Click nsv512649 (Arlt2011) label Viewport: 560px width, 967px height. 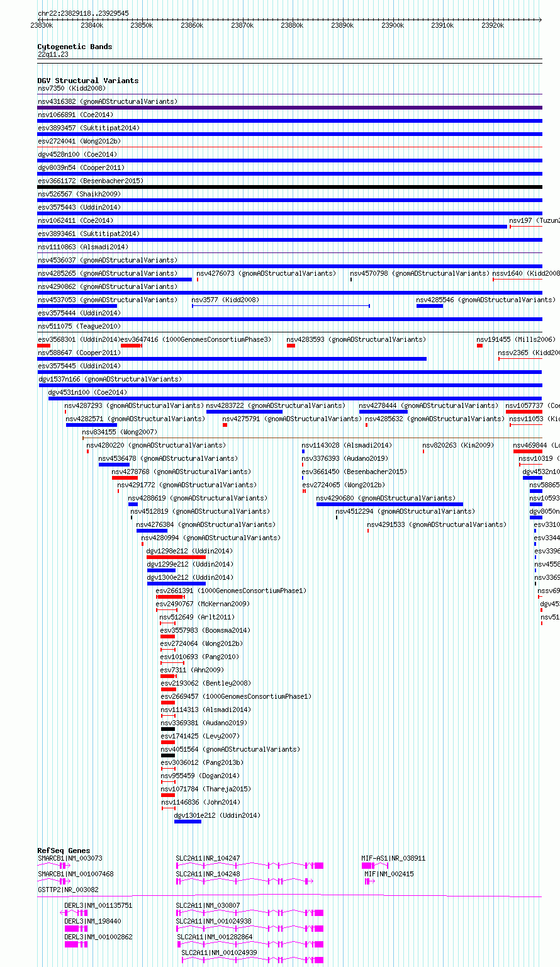(197, 618)
